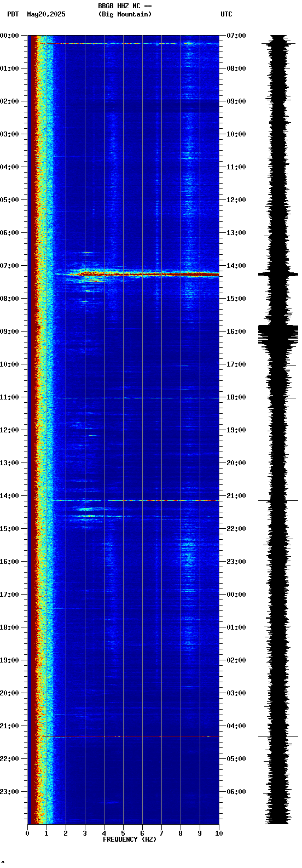The height and width of the screenshot is (868, 302).
Task: Click the UTC timezone label
Action: tap(226, 14)
